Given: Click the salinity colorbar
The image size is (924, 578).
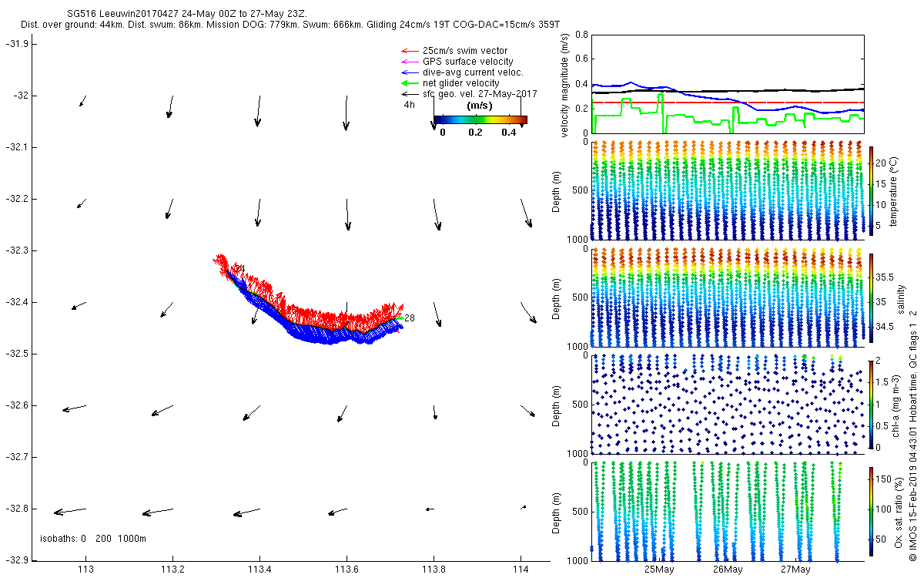Looking at the screenshot, I should click(x=871, y=297).
